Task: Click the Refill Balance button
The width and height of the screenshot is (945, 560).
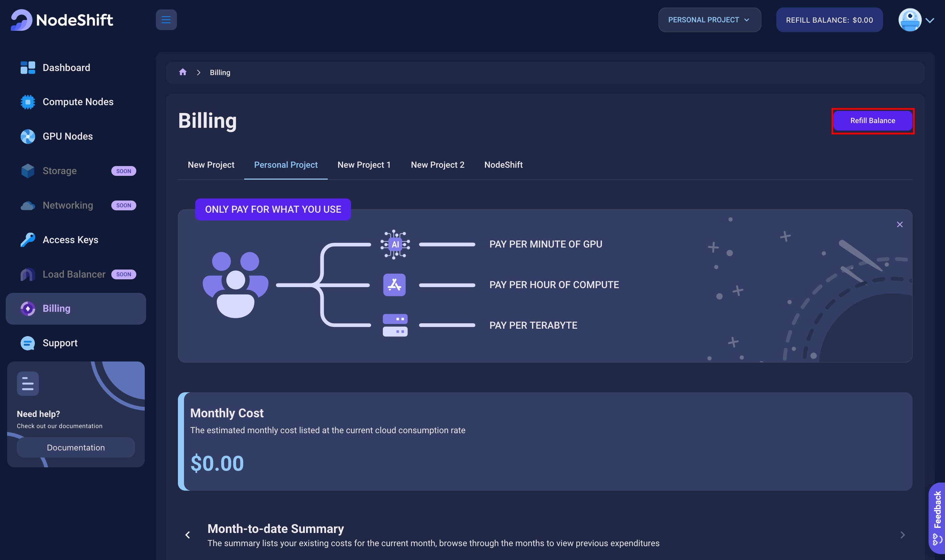Action: 873,121
